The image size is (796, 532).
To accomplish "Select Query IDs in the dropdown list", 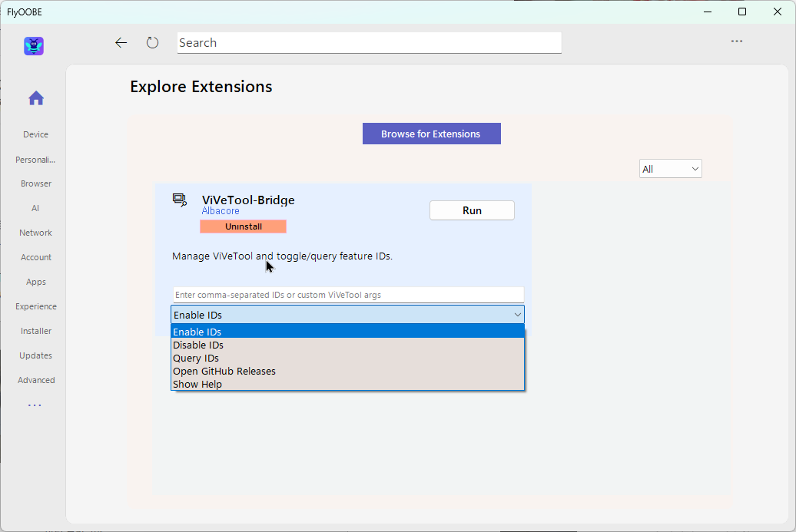I will pos(348,358).
